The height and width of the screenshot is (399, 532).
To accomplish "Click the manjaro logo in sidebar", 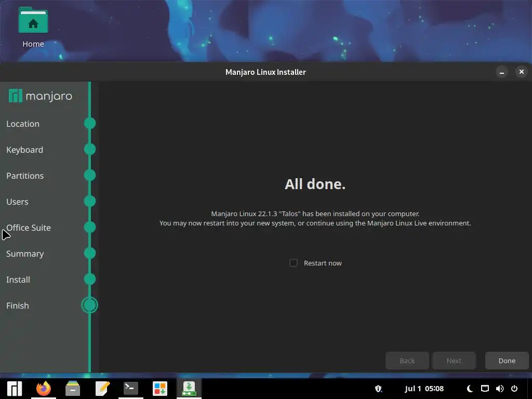I will [x=41, y=96].
